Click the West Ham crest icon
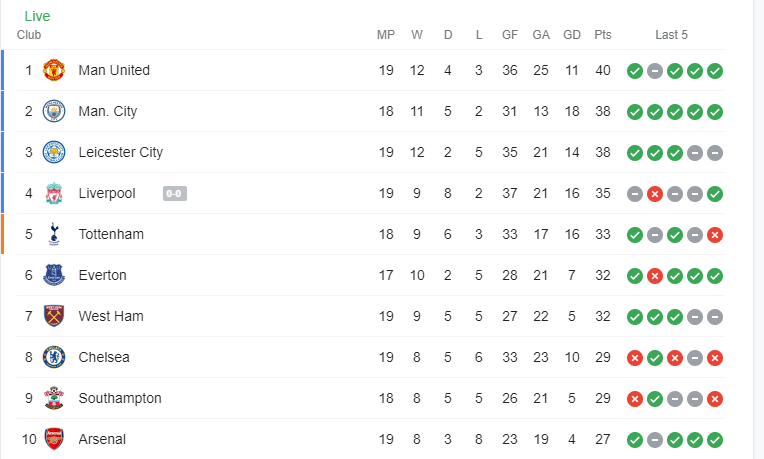764x459 pixels. 54,316
